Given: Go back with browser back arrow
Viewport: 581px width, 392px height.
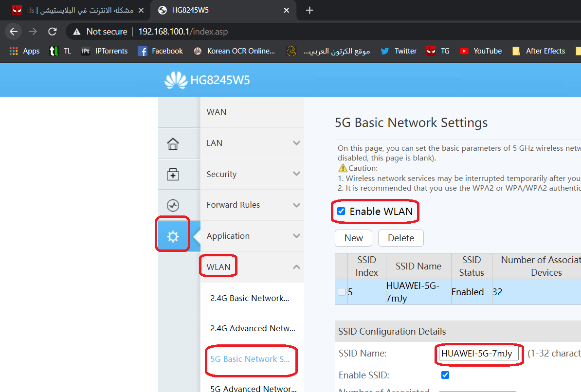Looking at the screenshot, I should pos(14,32).
